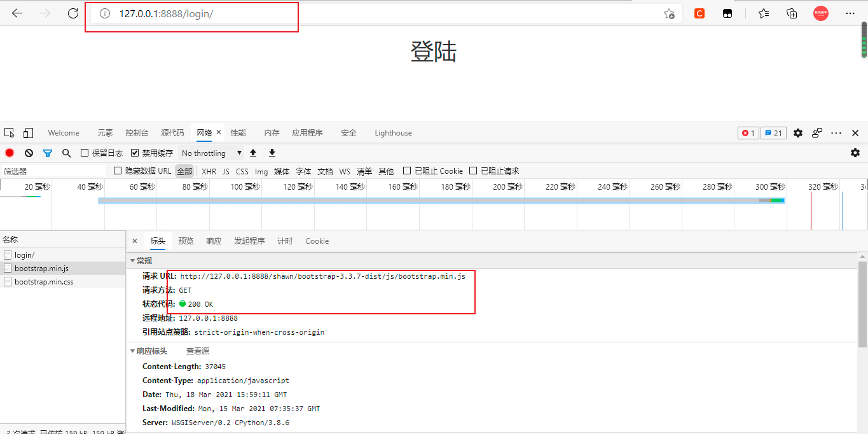This screenshot has height=434, width=868.
Task: Open the 应用程序 tab
Action: click(x=307, y=133)
